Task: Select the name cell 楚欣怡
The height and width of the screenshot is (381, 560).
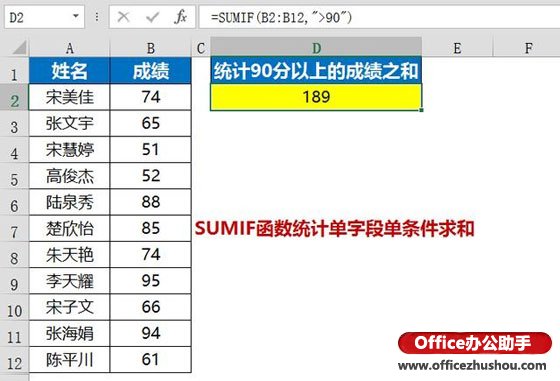Action: pos(70,229)
